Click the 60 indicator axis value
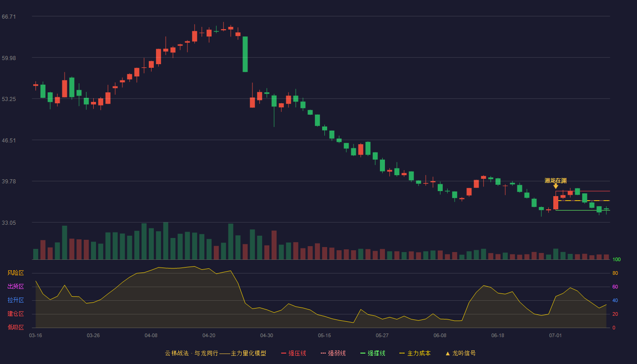The height and width of the screenshot is (364, 637). [x=615, y=287]
